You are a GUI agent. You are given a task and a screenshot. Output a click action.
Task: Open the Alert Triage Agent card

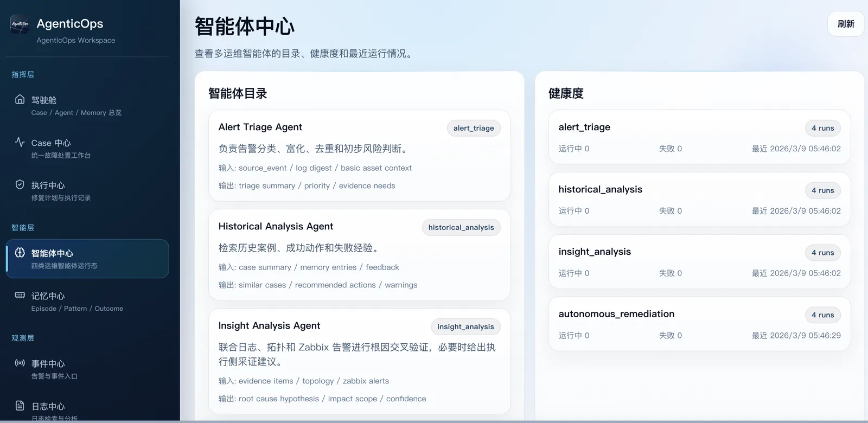(359, 156)
